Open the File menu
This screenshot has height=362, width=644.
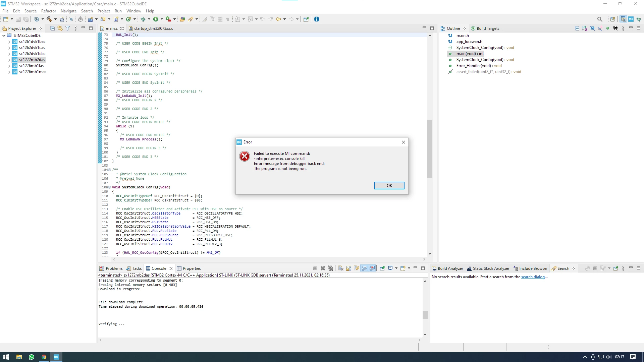click(x=5, y=11)
